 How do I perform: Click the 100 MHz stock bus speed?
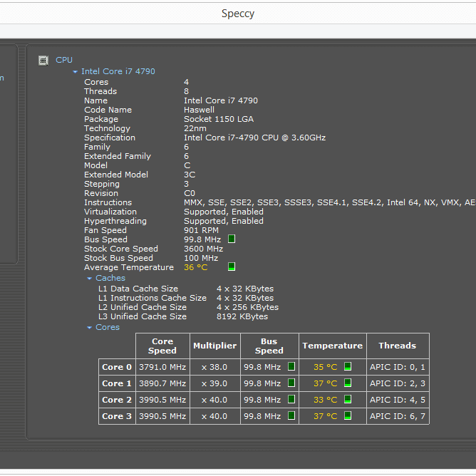pos(201,258)
